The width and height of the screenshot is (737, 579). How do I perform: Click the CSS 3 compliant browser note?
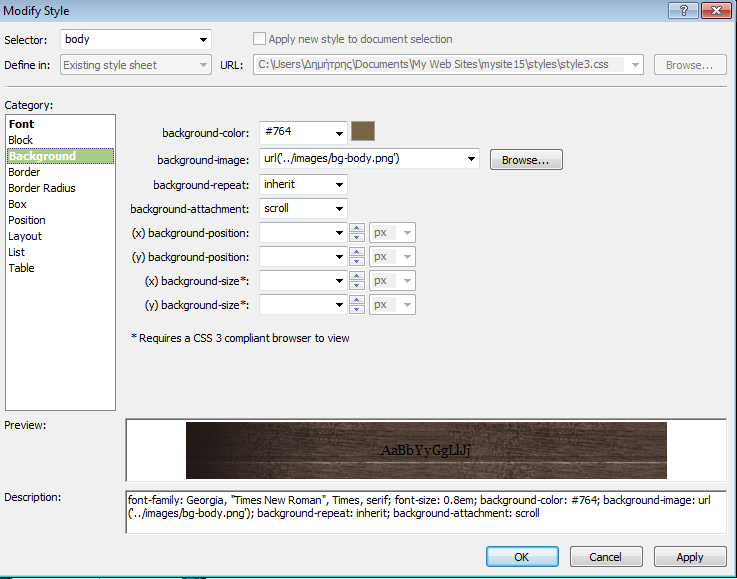[x=240, y=338]
